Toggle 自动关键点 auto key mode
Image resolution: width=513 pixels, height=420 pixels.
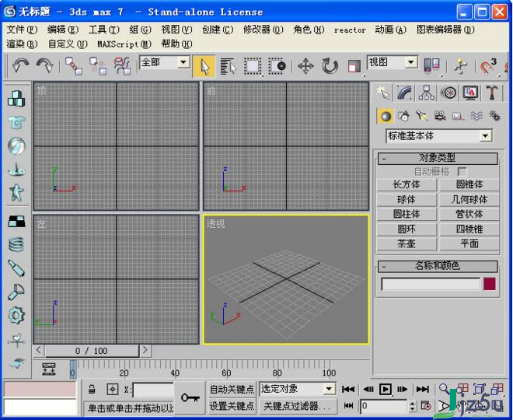(232, 389)
